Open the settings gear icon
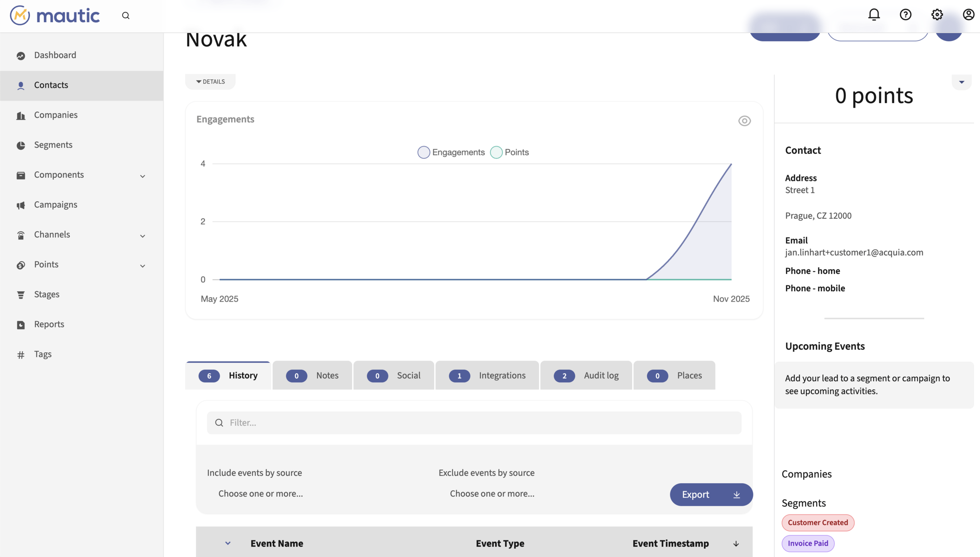 click(x=937, y=15)
